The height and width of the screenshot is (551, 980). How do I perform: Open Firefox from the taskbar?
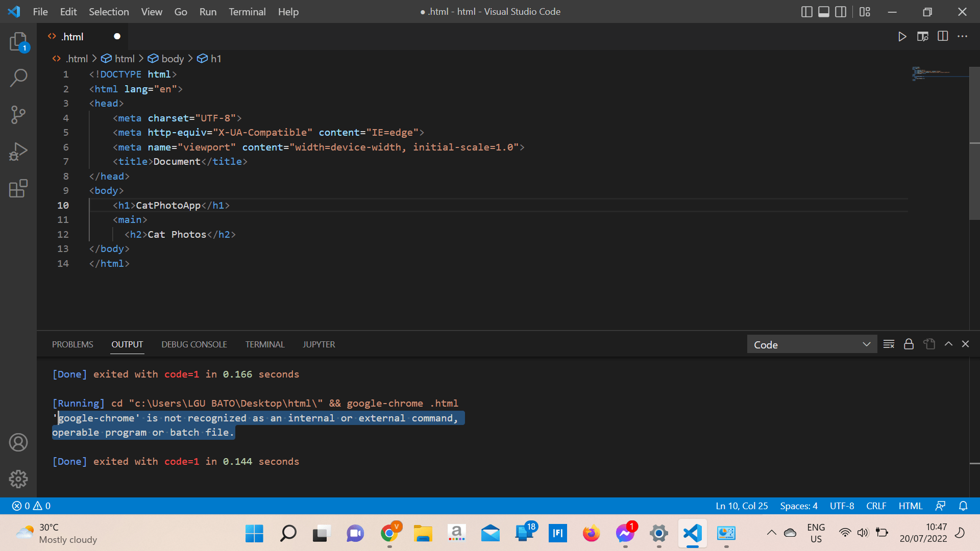(591, 534)
